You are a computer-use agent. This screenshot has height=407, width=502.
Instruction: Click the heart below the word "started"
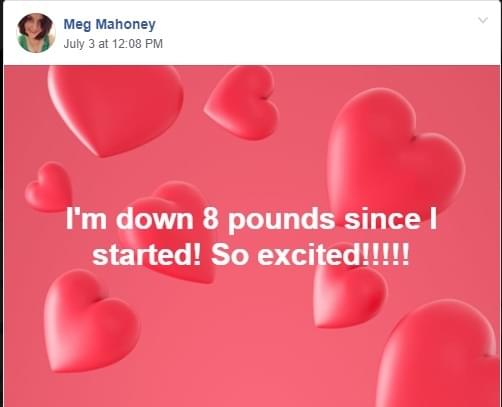coord(91,321)
